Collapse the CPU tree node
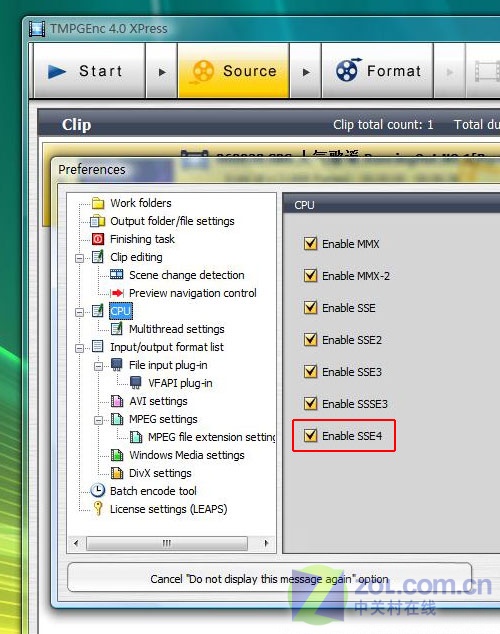Viewport: 500px width, 634px height. (x=80, y=312)
